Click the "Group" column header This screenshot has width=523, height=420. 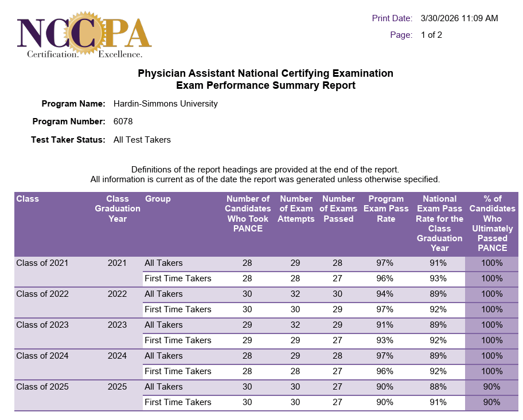point(158,199)
